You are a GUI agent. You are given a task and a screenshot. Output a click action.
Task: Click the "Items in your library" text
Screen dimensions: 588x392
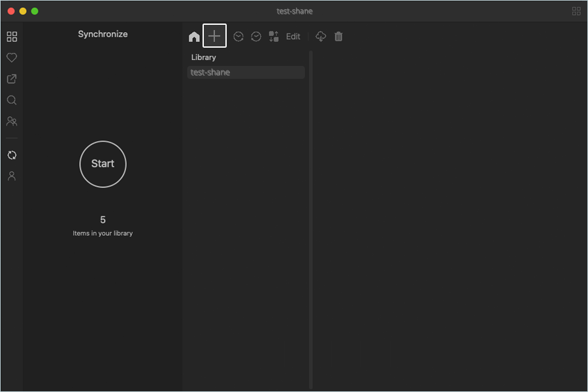(x=103, y=233)
